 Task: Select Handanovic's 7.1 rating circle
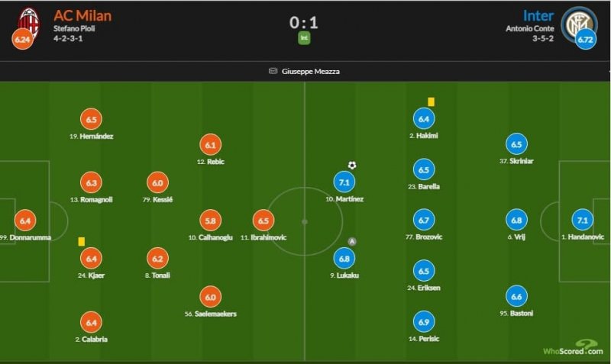pyautogui.click(x=583, y=221)
